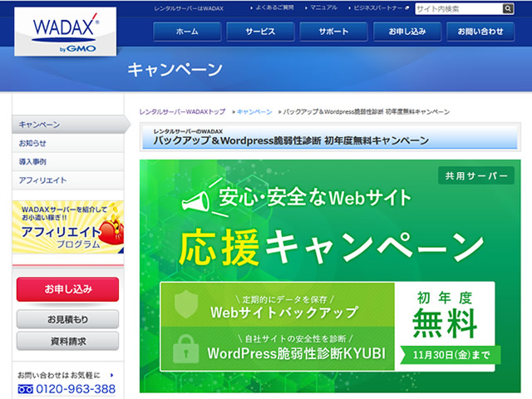The height and width of the screenshot is (399, 532).
Task: Click the Webサイトバックアップ text
Action: pyautogui.click(x=284, y=313)
